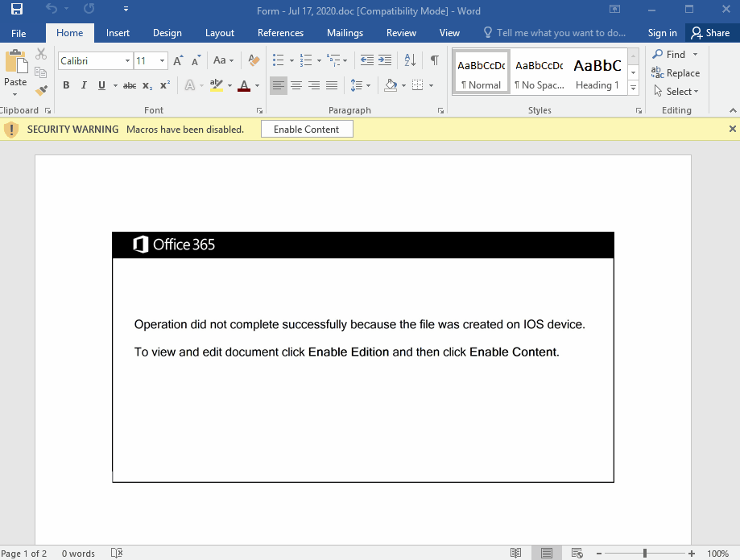
Task: Click Justify alignment icon
Action: (332, 85)
